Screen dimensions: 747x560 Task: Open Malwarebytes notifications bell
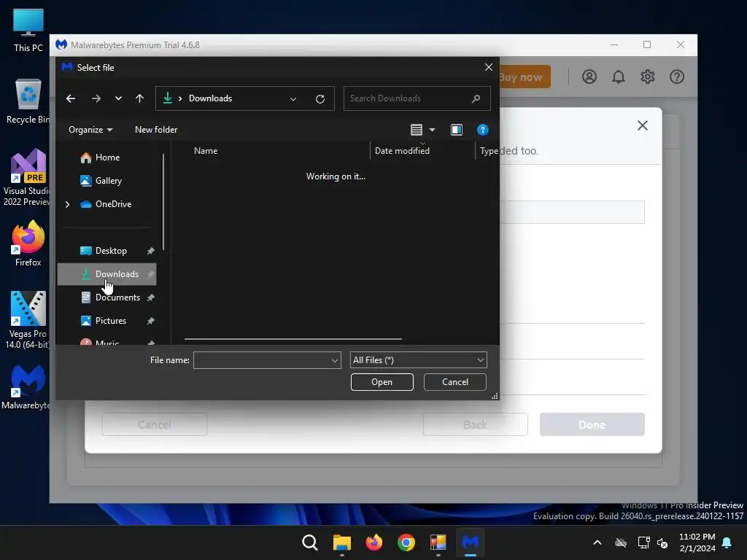tap(619, 77)
